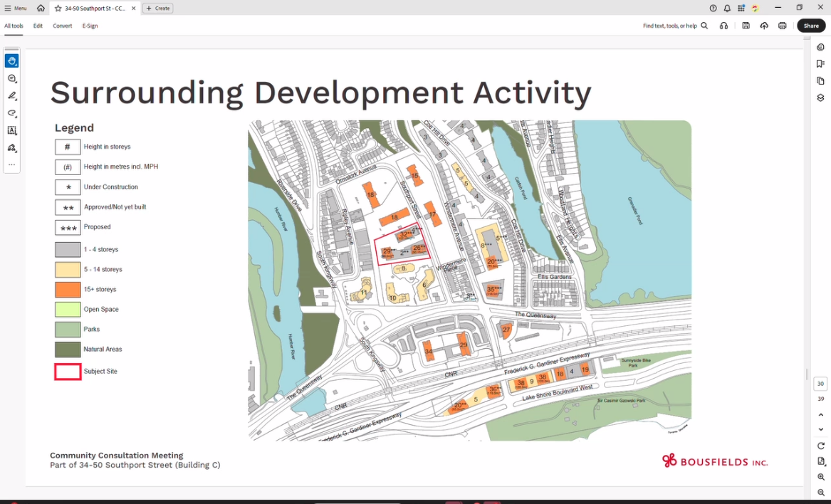Click the Share button
831x504 pixels.
[811, 26]
